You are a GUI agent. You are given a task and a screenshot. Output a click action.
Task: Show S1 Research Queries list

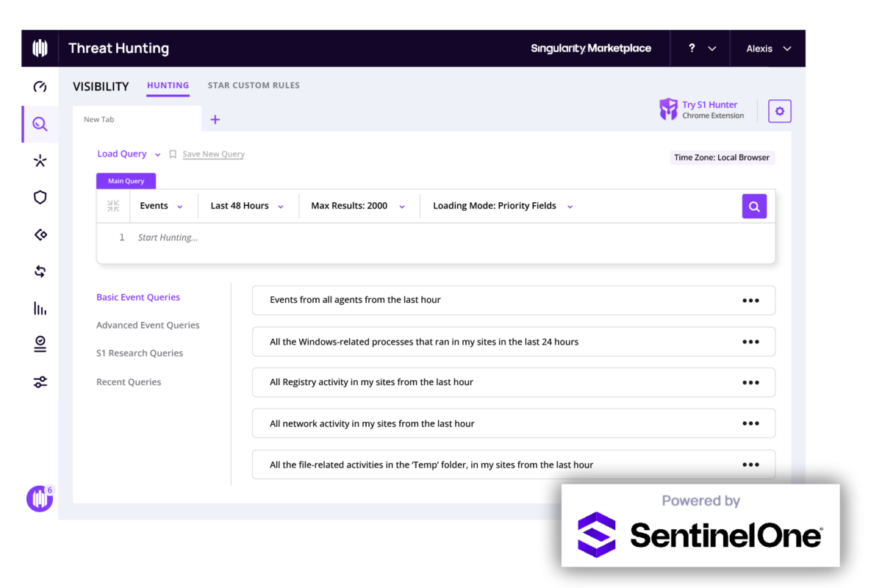tap(140, 354)
